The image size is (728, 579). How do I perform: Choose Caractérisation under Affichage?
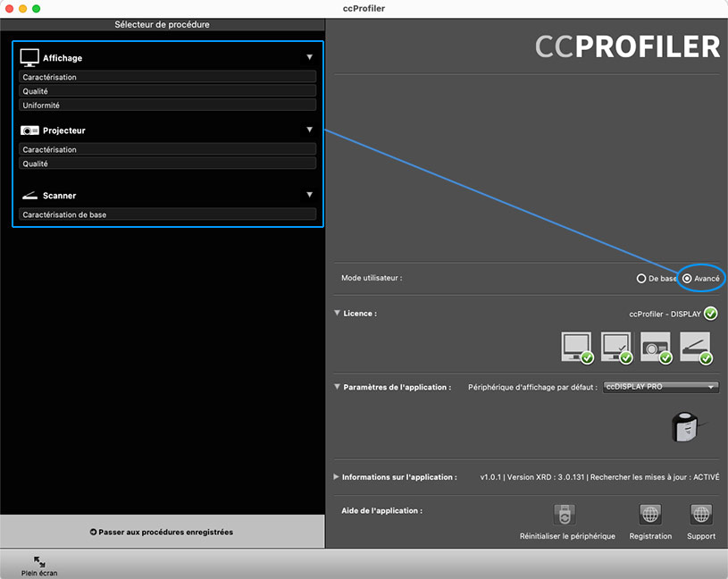tap(168, 77)
